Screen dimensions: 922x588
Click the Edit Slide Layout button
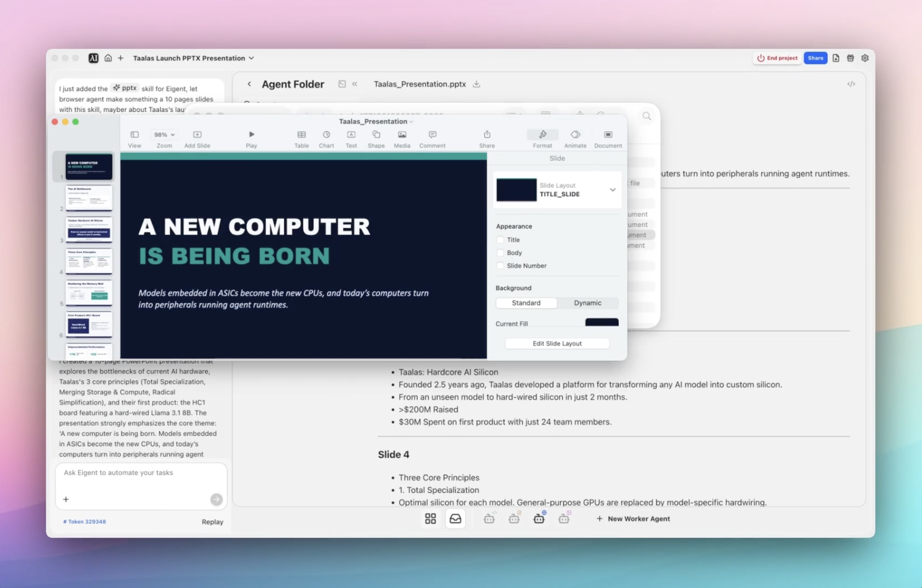(x=557, y=344)
